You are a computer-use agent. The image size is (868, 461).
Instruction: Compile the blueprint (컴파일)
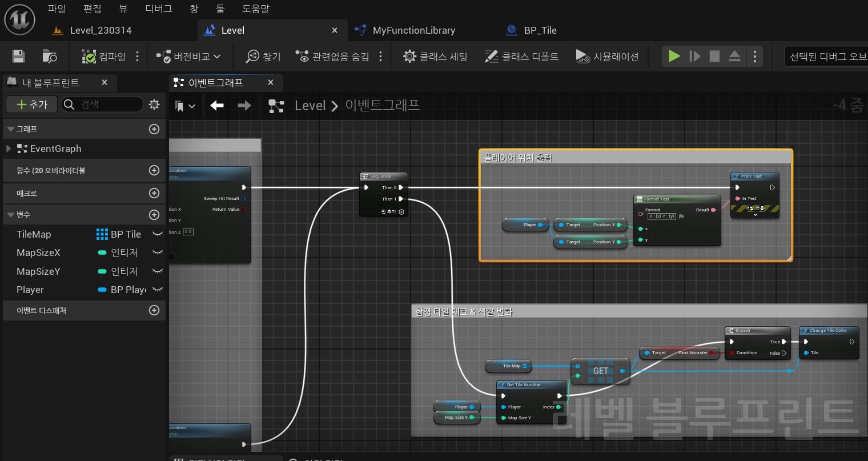104,57
